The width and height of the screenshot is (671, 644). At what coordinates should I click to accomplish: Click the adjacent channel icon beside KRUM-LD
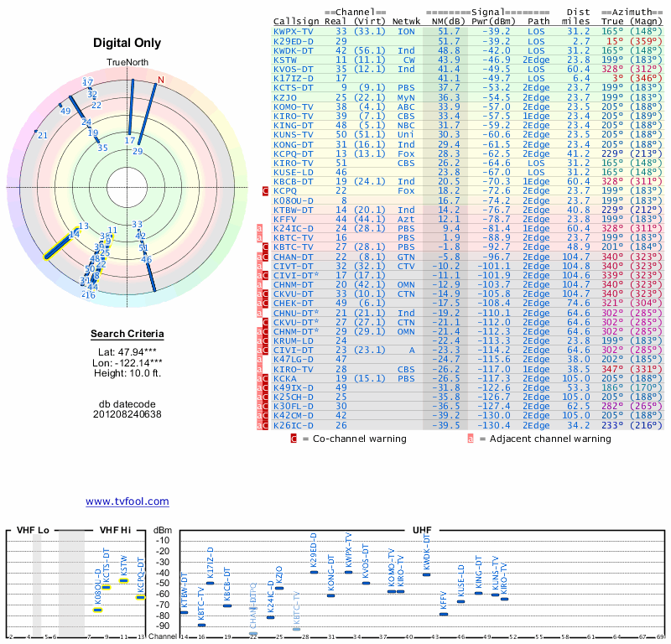[x=260, y=340]
